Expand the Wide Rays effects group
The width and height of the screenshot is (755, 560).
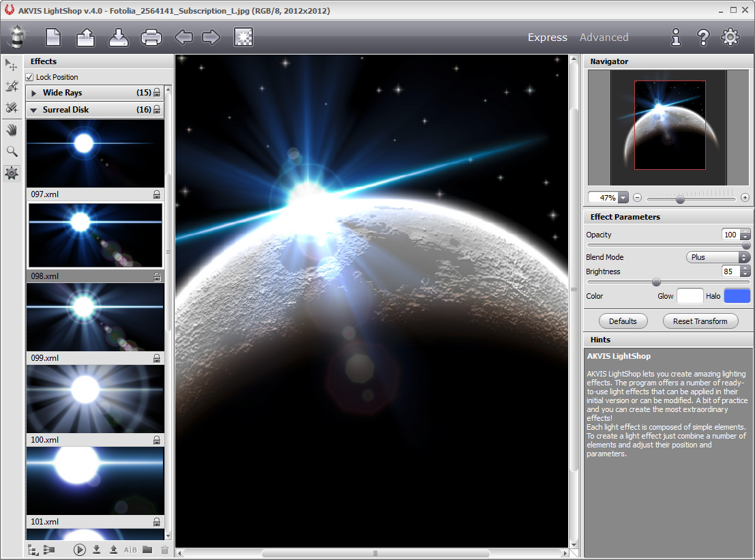pos(33,93)
